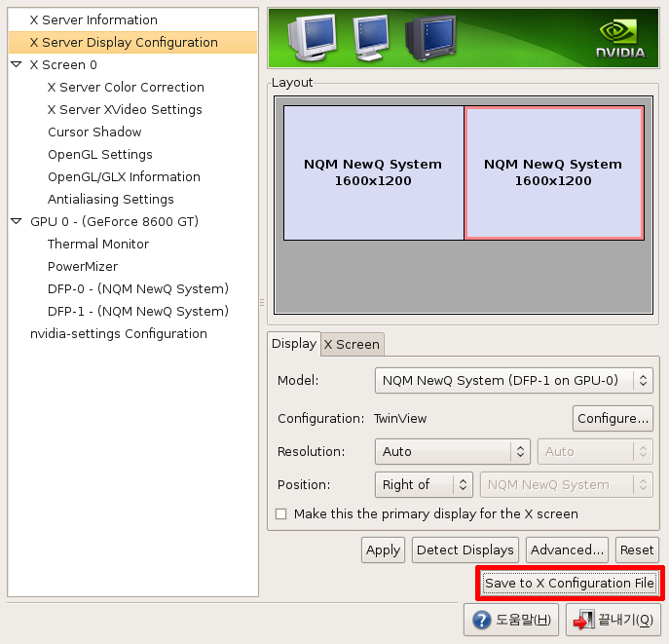This screenshot has height=644, width=669.
Task: Open the disabled Auto refresh rate dropdown
Action: click(x=595, y=451)
